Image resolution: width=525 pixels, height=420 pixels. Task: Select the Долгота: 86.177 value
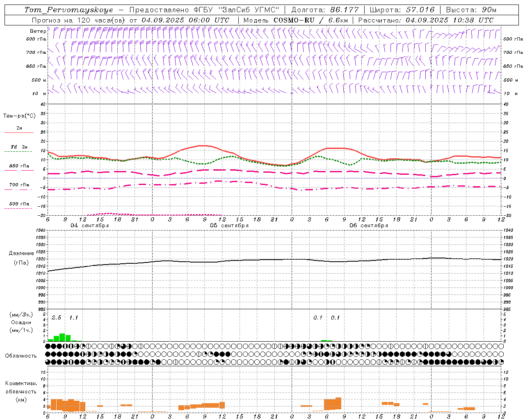pos(325,10)
